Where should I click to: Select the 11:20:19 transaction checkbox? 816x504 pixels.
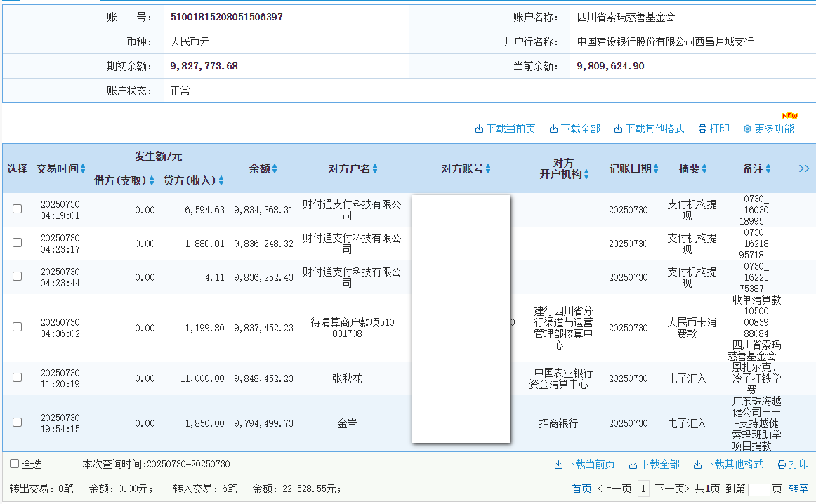(x=17, y=378)
